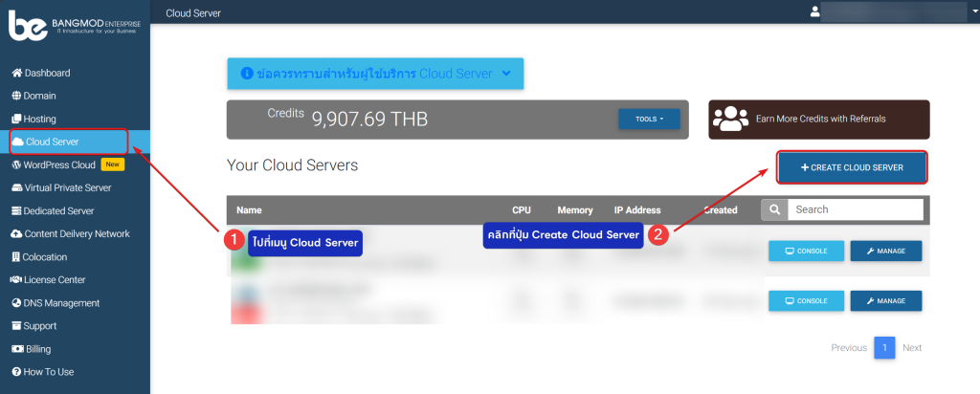Open WordPress Cloud menu item
This screenshot has height=394, width=980.
pyautogui.click(x=59, y=164)
